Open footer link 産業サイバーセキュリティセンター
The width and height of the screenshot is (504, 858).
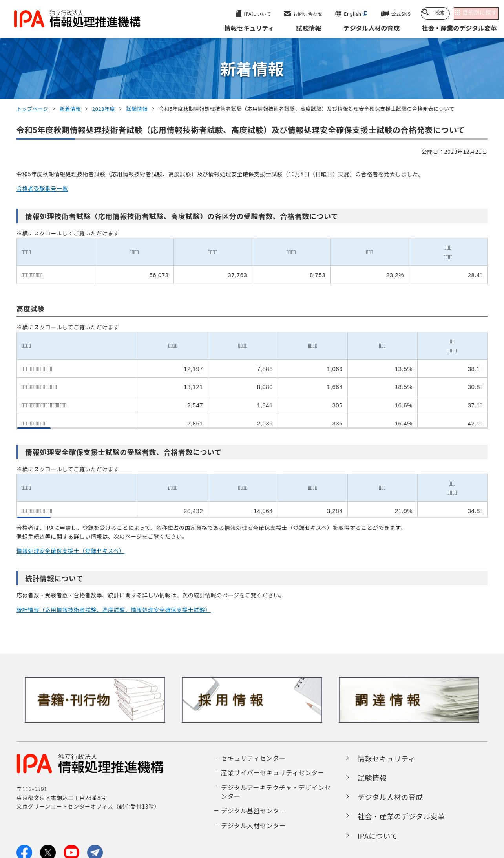click(272, 773)
